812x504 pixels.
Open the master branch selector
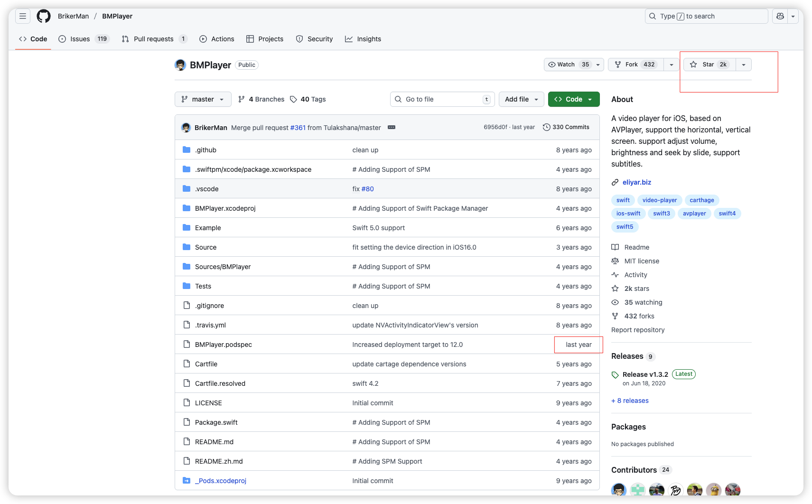[203, 99]
